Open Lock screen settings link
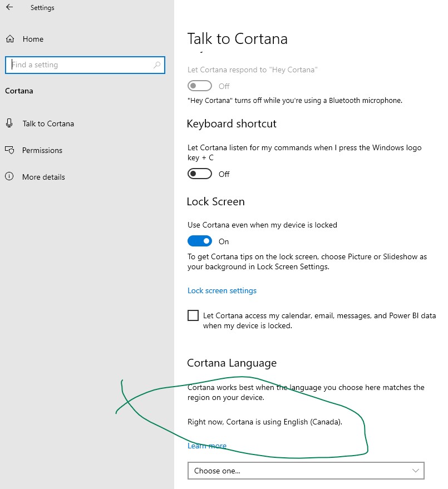 222,290
